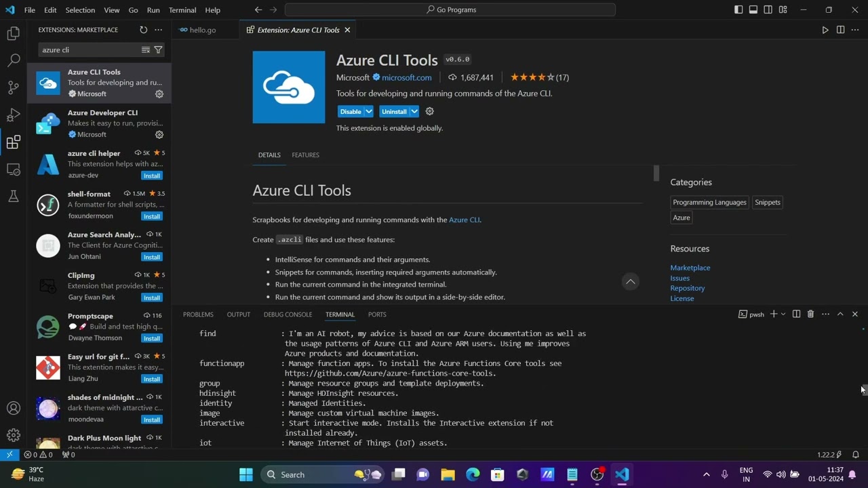This screenshot has width=868, height=488.
Task: Open the Repository resource link
Action: [688, 288]
